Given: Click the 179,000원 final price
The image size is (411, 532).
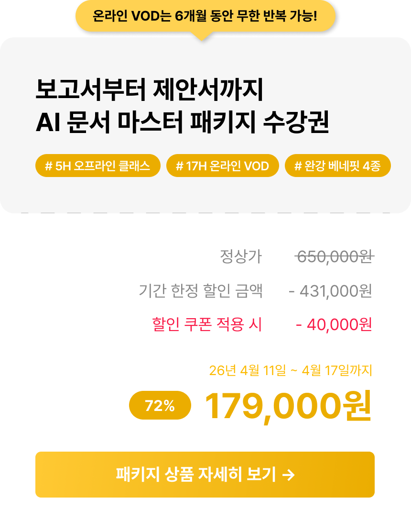Looking at the screenshot, I should point(288,406).
